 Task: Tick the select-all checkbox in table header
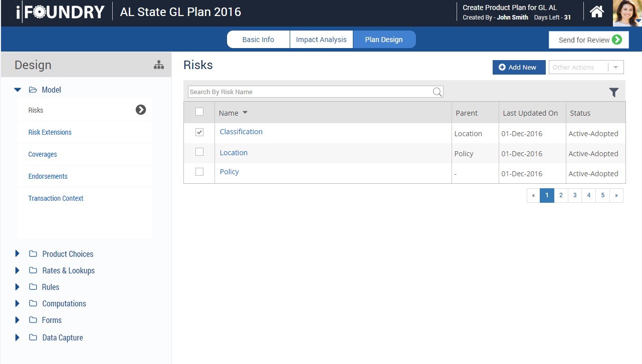tap(199, 112)
